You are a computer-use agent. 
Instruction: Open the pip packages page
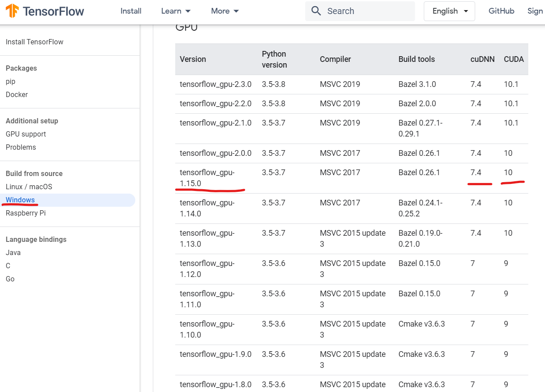10,81
